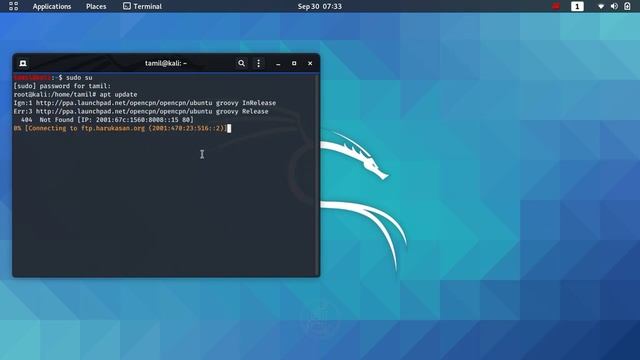The image size is (640, 360).
Task: Click the volume speaker icon
Action: point(614,7)
